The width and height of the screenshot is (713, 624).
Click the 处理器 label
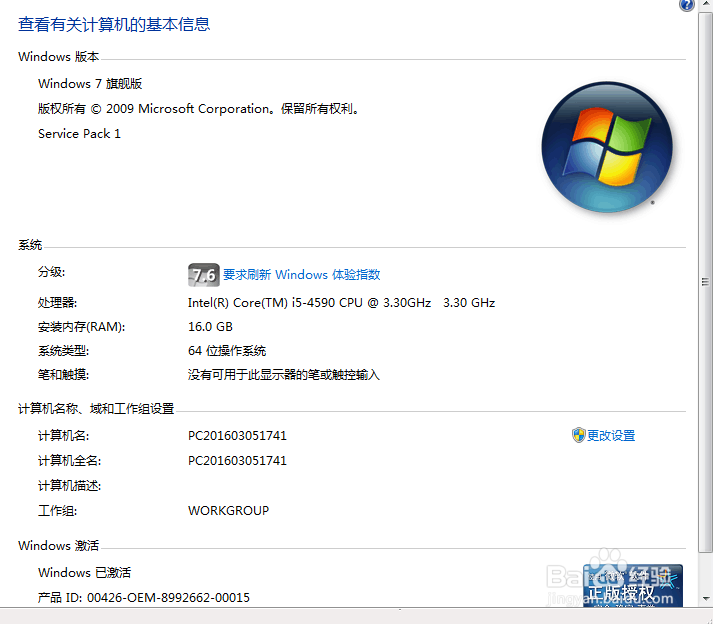tap(57, 303)
